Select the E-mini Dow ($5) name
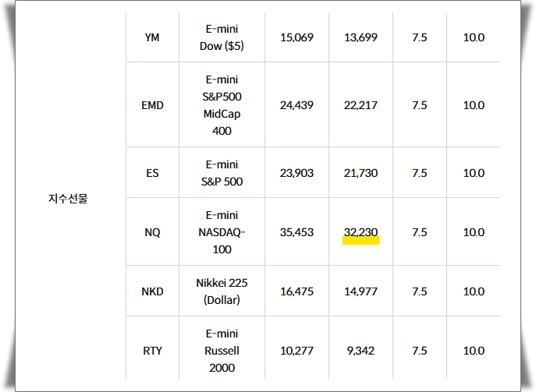The width and height of the screenshot is (536, 392). point(222,37)
